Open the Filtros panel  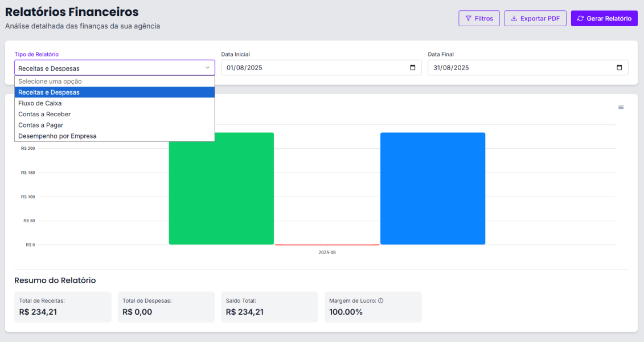pos(479,18)
